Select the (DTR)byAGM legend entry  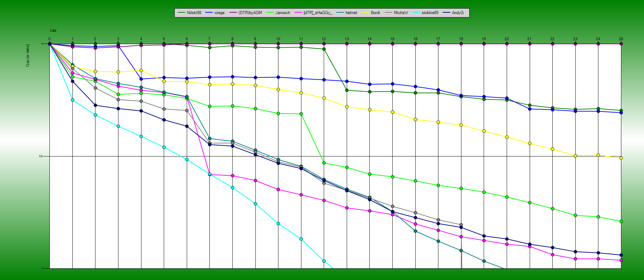tap(250, 13)
